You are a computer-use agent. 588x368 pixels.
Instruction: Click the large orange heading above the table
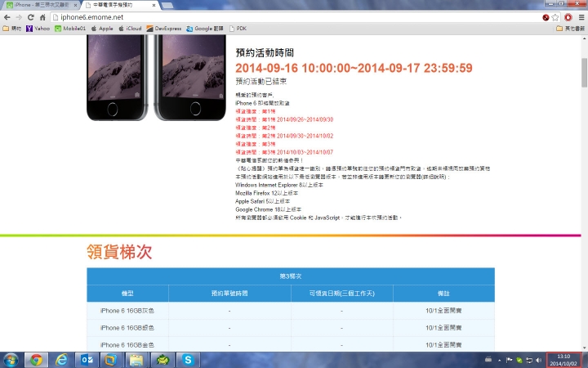(119, 252)
